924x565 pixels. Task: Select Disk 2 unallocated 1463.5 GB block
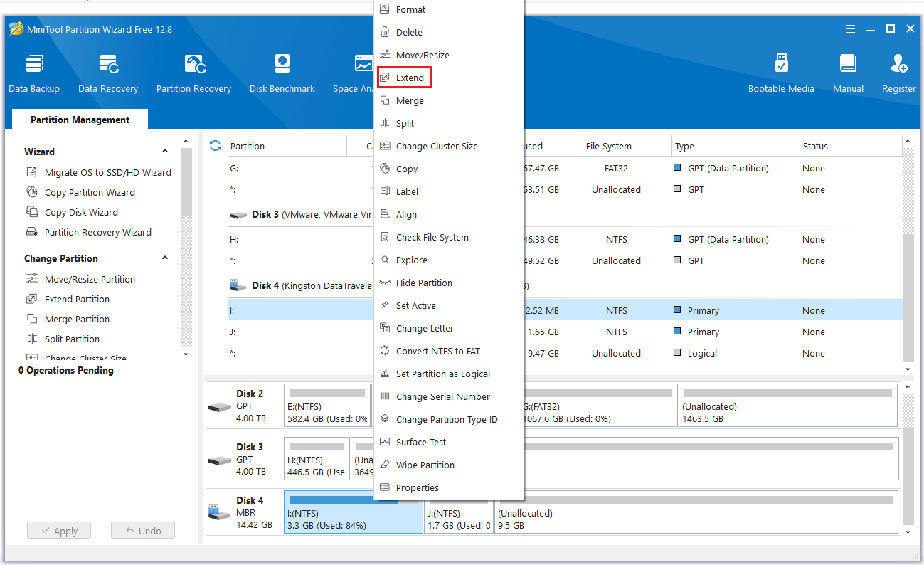click(788, 406)
